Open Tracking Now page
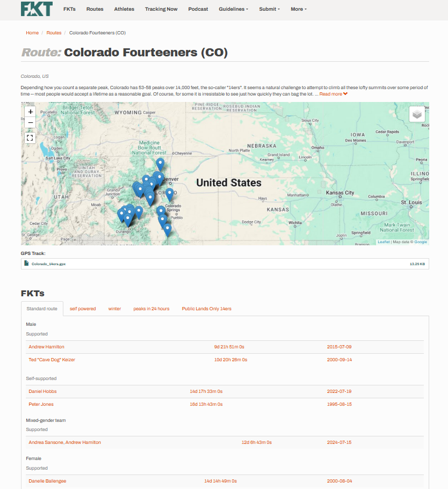Image resolution: width=448 pixels, height=489 pixels. 161,9
